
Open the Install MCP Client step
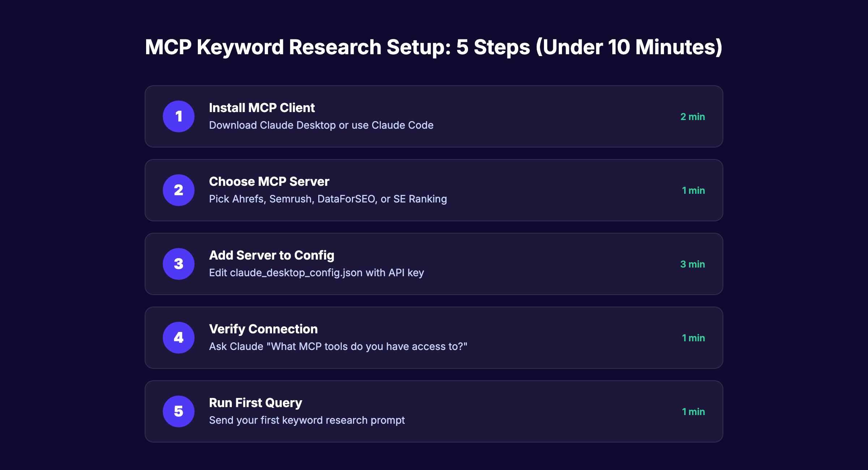click(x=261, y=107)
